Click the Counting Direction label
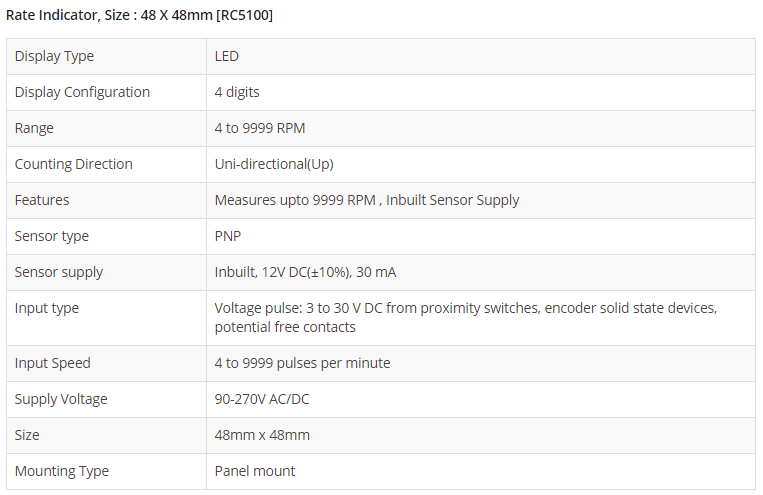 pos(73,164)
